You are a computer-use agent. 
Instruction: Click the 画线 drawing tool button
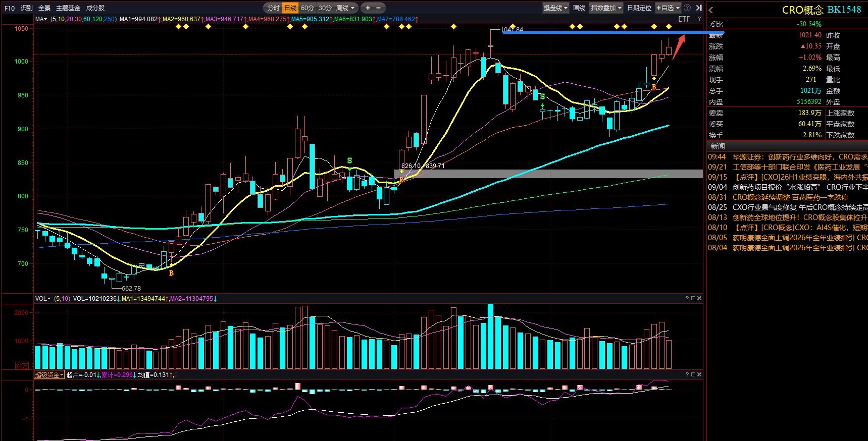click(579, 8)
